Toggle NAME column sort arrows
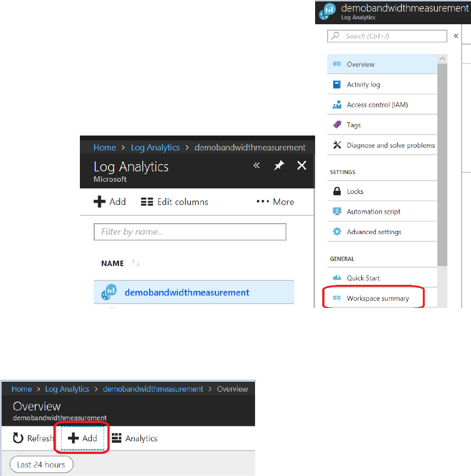Viewport: 471px width, 476px height. pyautogui.click(x=136, y=263)
